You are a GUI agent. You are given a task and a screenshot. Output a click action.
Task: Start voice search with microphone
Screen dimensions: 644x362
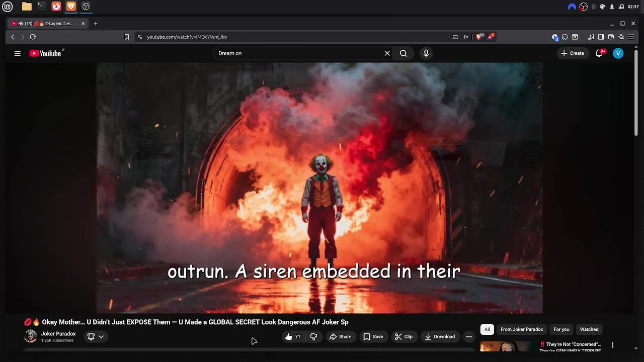point(426,53)
